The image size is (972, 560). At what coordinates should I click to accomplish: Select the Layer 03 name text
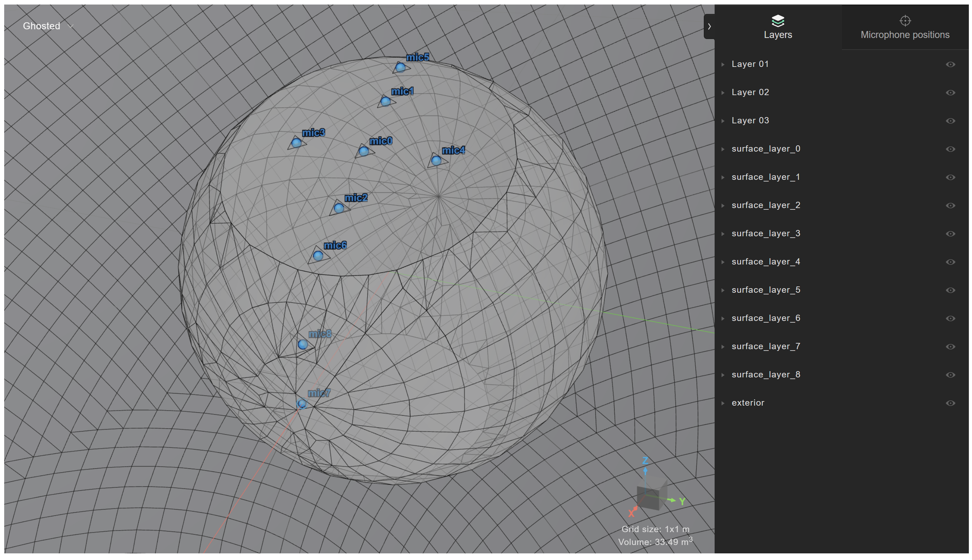750,121
